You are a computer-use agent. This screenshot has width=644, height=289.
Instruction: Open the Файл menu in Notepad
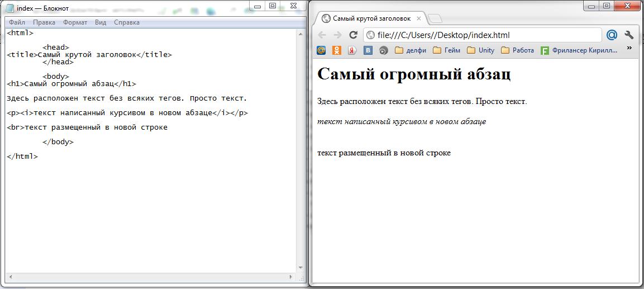click(17, 22)
